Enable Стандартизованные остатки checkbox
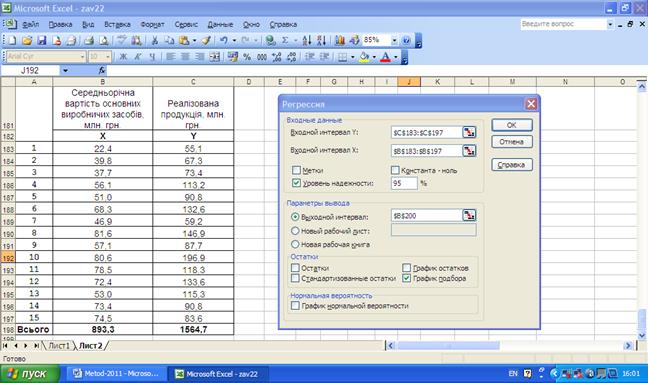This screenshot has height=383, width=648. coord(295,278)
